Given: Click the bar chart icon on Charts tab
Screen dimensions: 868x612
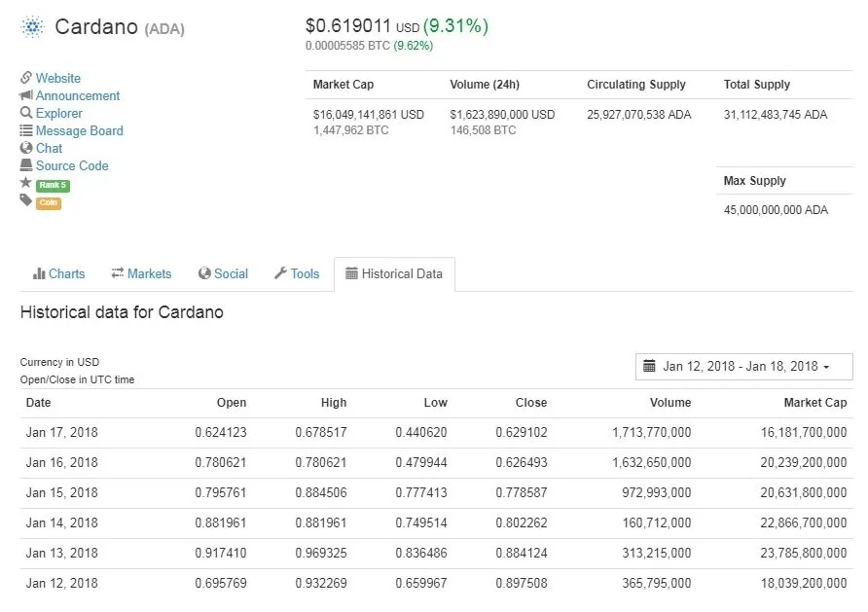Looking at the screenshot, I should 39,273.
